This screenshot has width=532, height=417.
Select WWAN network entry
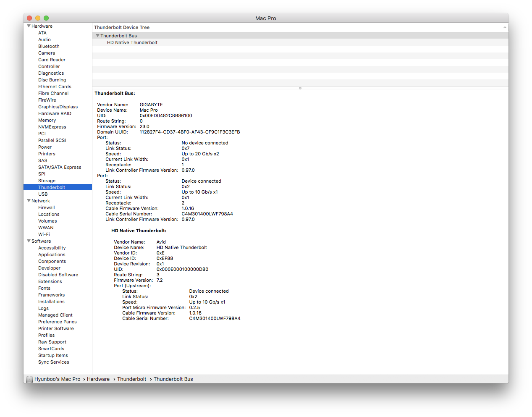click(46, 228)
